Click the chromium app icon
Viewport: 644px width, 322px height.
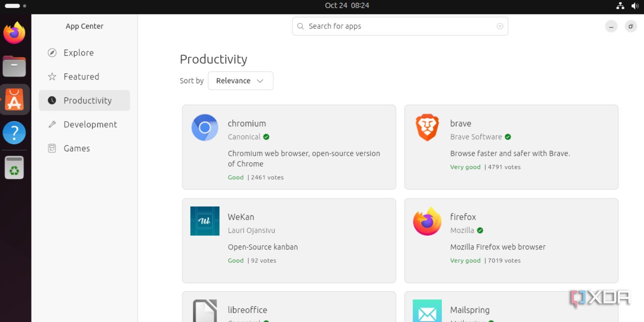pos(205,128)
